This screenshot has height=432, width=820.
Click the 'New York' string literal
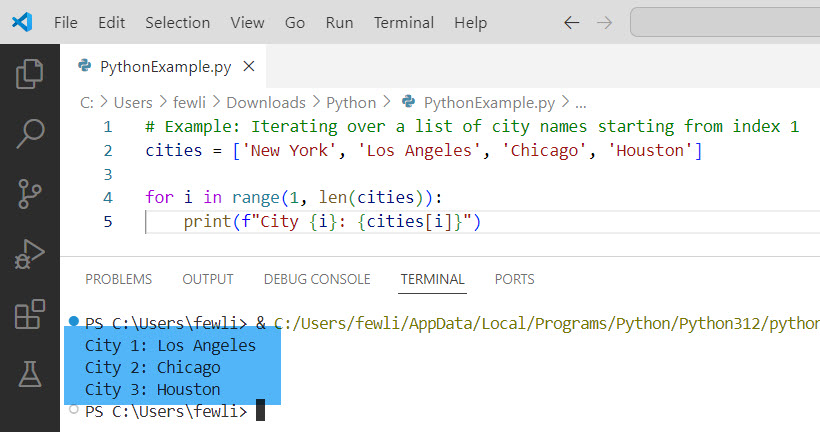(x=289, y=151)
